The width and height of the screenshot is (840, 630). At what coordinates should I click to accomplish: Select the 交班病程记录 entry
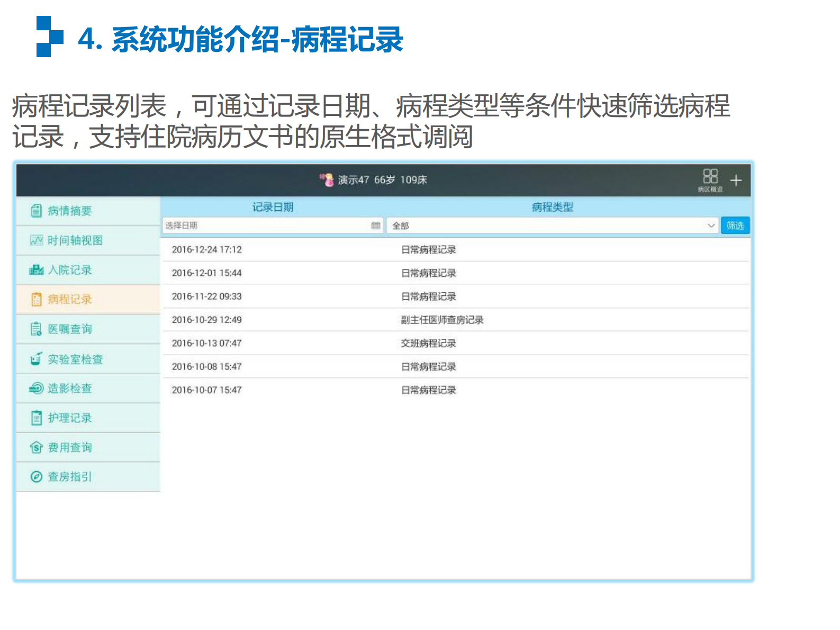tap(428, 343)
